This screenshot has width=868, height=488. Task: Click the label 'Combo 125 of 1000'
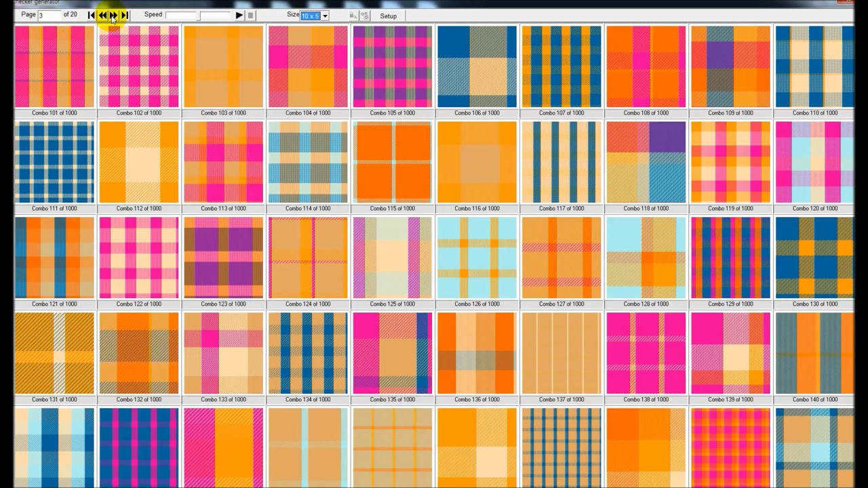tap(392, 304)
